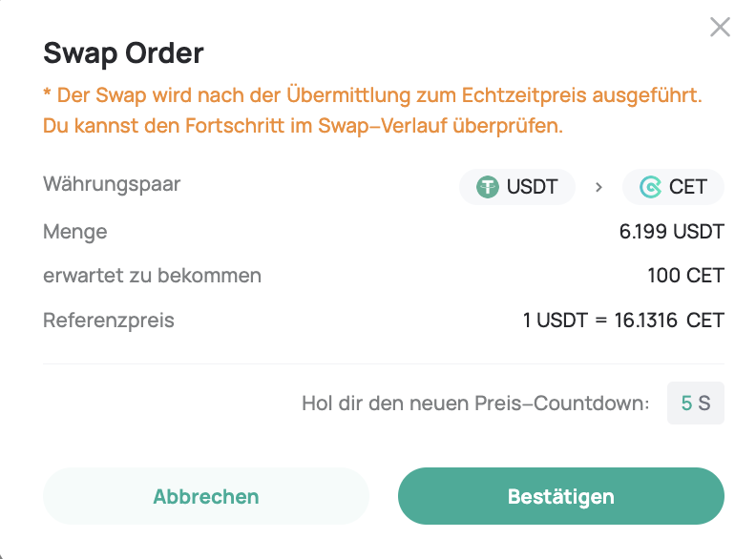The height and width of the screenshot is (559, 756).
Task: Click the 6.199 USDT amount value
Action: 672,232
